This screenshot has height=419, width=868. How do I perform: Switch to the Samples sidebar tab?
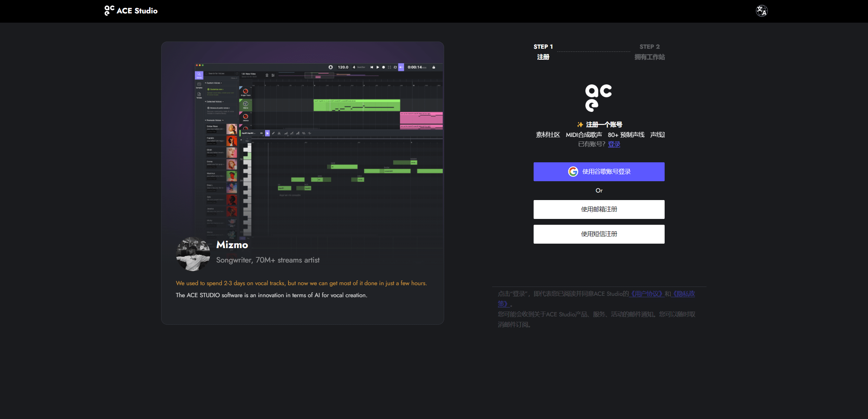pos(199,85)
